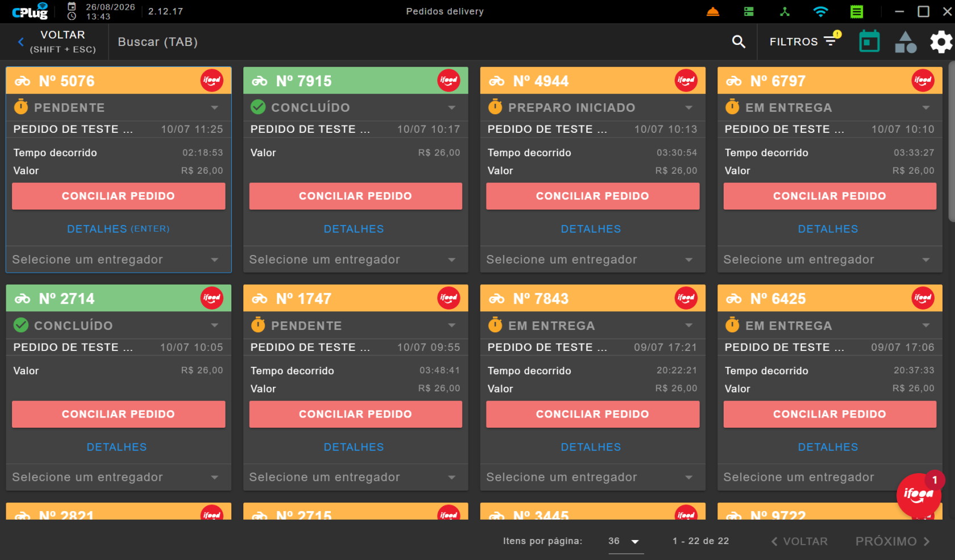Click the green list icon in the title bar
Viewport: 955px width, 560px height.
pos(857,11)
